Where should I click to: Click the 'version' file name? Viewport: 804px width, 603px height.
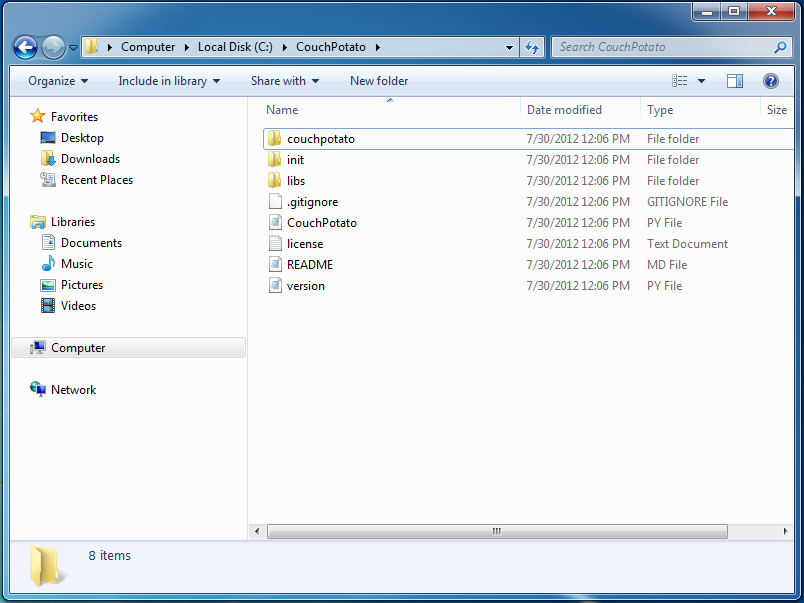[x=306, y=286]
